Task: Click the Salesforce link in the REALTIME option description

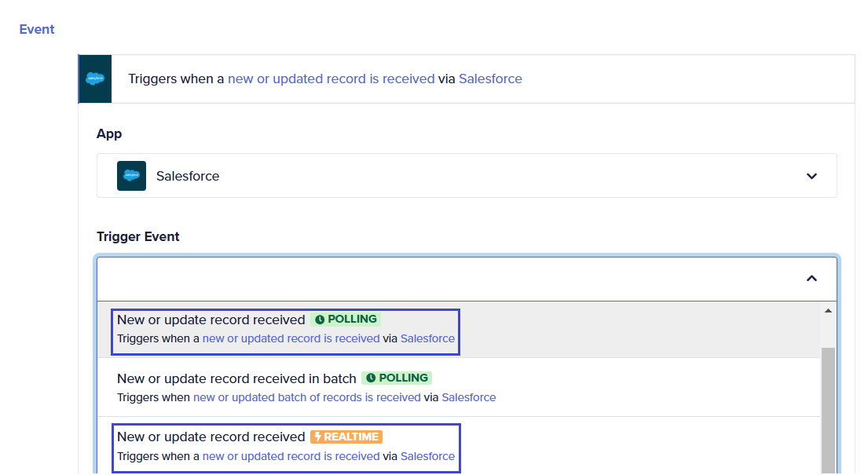Action: pos(428,456)
